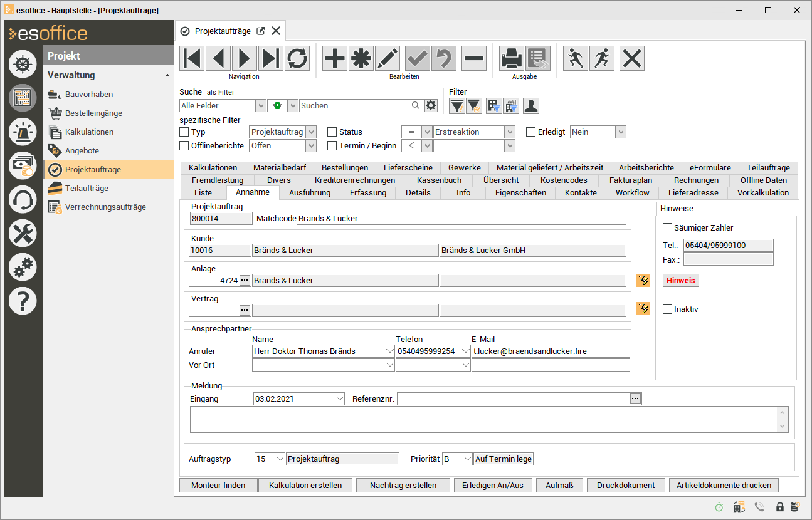Enable the Status filter checkbox
This screenshot has height=520, width=812.
(332, 132)
